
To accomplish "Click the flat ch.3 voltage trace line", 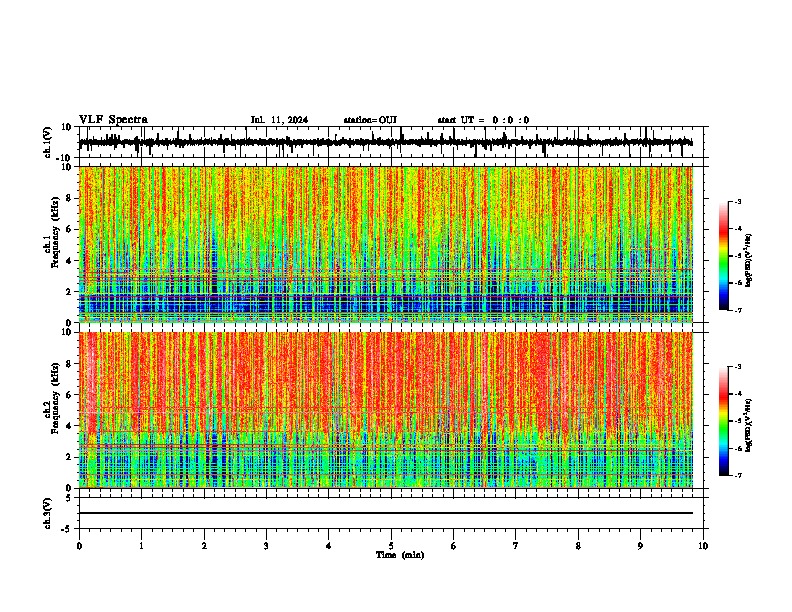I will [386, 513].
